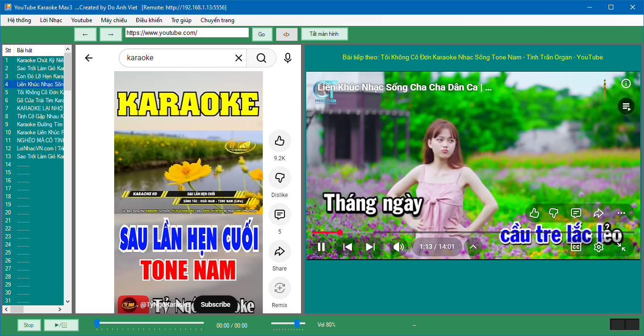Click the YouTube back arrow icon
The width and height of the screenshot is (644, 336).
tap(89, 58)
